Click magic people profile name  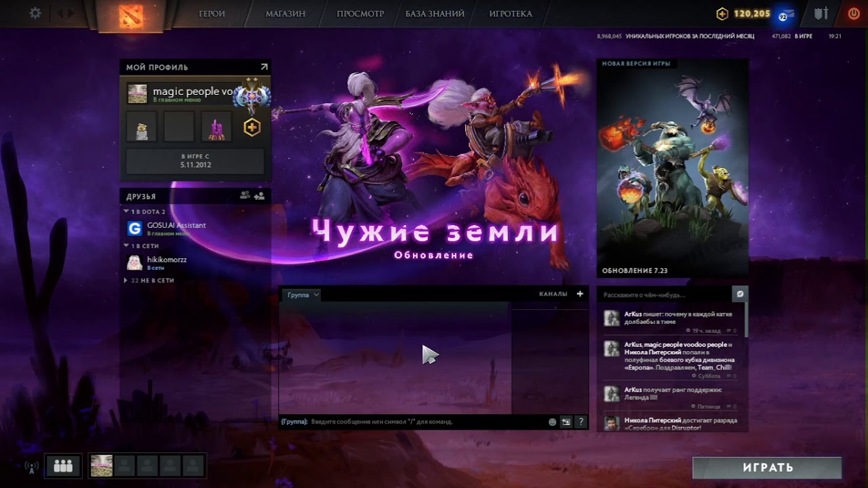pyautogui.click(x=193, y=91)
